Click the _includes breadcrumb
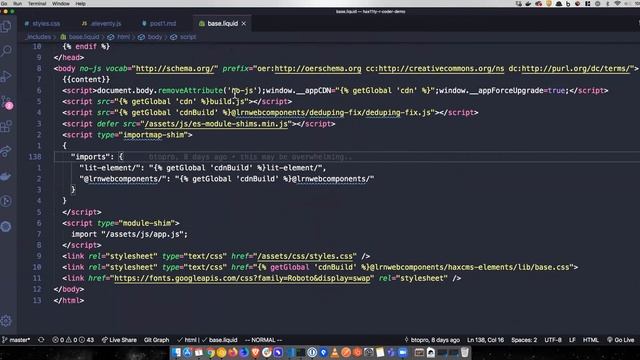The image size is (640, 360). pos(38,37)
